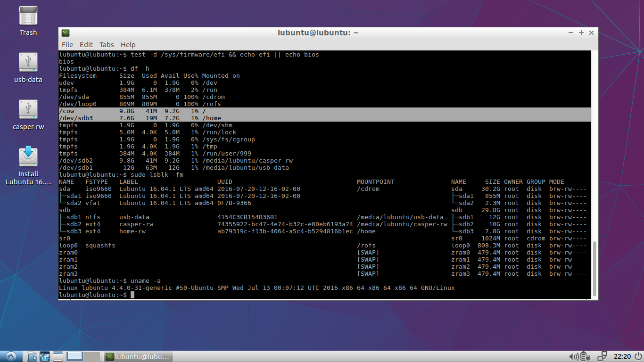The height and width of the screenshot is (362, 644).
Task: Click the title bar text lubuntu@lubuntu: ~
Action: coord(318,33)
